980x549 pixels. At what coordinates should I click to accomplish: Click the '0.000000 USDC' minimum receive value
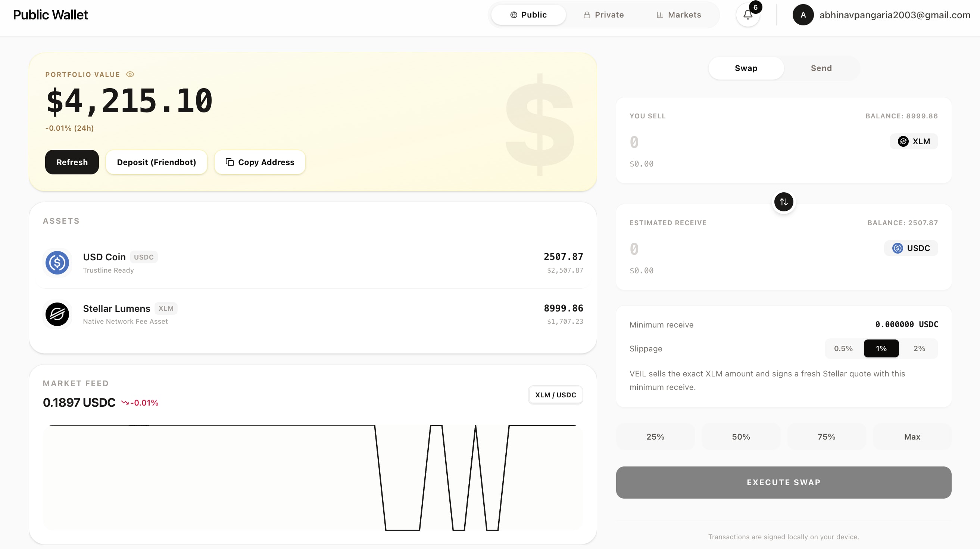pyautogui.click(x=906, y=325)
